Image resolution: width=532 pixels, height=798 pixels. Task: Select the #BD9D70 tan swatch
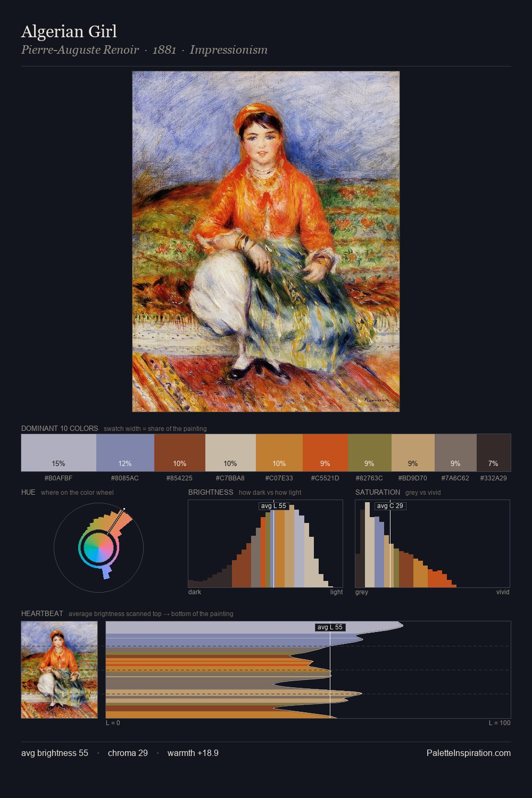[413, 453]
